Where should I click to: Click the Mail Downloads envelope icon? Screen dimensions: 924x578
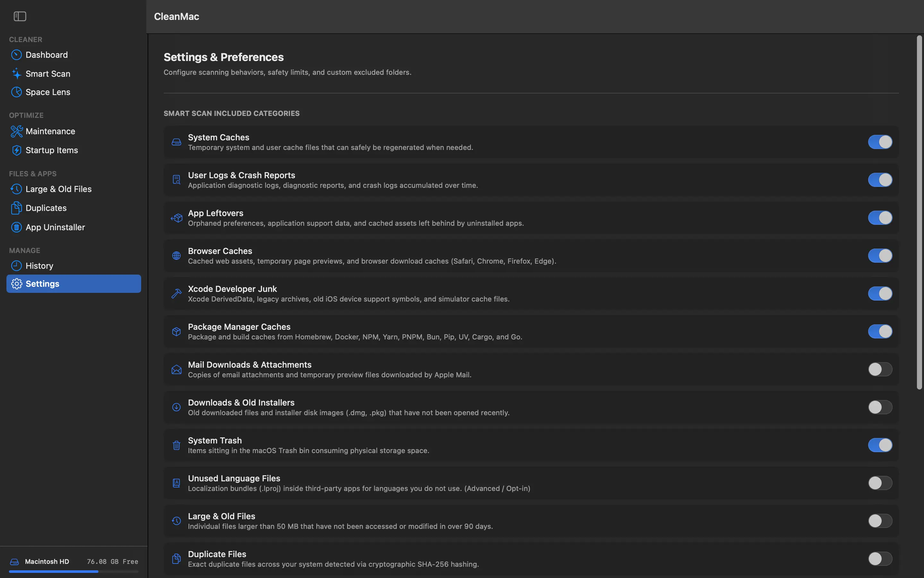click(x=176, y=369)
